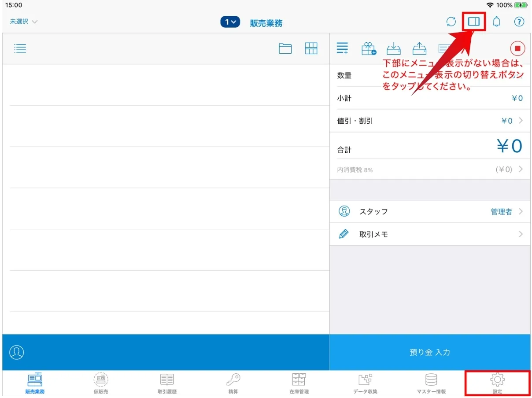Go to the 在庫管理 inventory tab
The image size is (532, 398).
click(299, 383)
